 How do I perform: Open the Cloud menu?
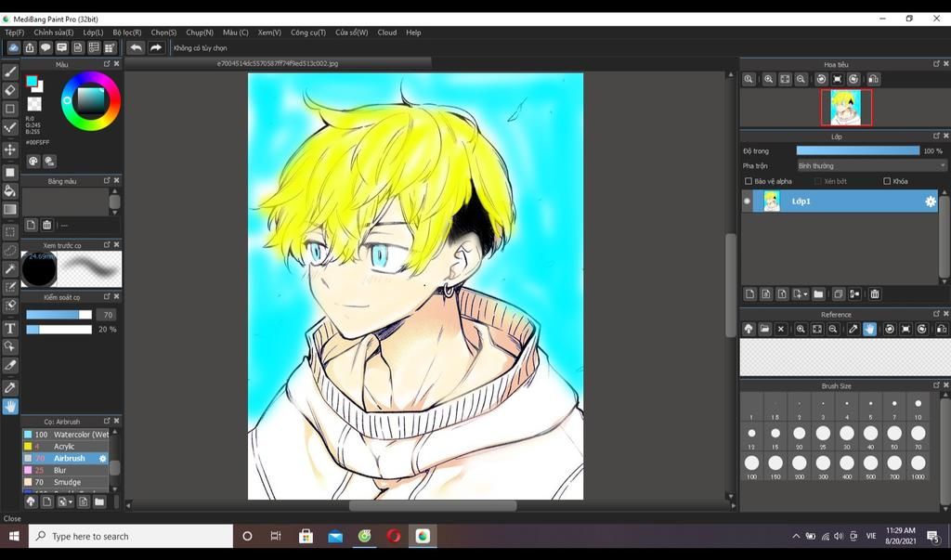pos(387,33)
